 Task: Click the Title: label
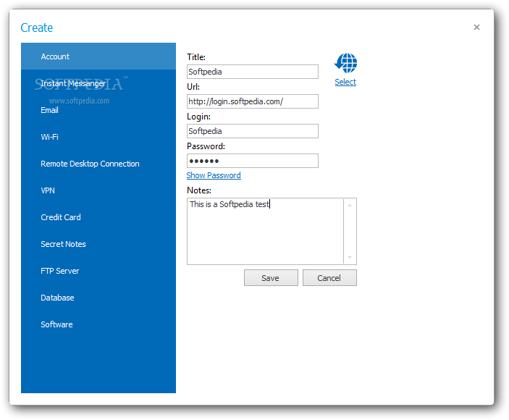[196, 57]
